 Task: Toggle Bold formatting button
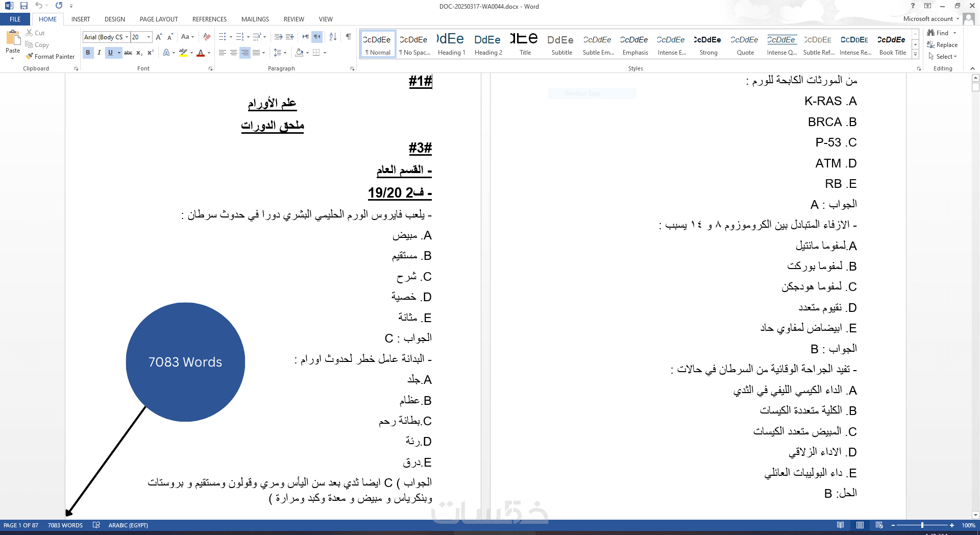88,53
